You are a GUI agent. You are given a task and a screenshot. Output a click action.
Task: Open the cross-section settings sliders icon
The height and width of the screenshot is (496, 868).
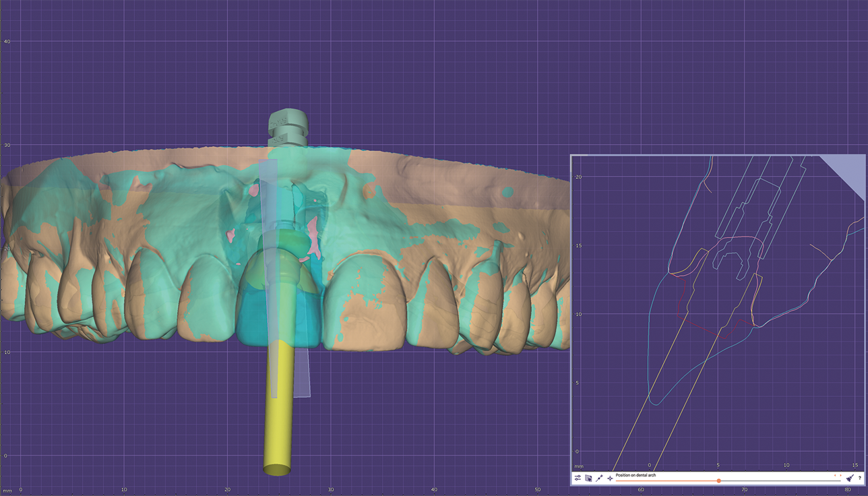(578, 478)
